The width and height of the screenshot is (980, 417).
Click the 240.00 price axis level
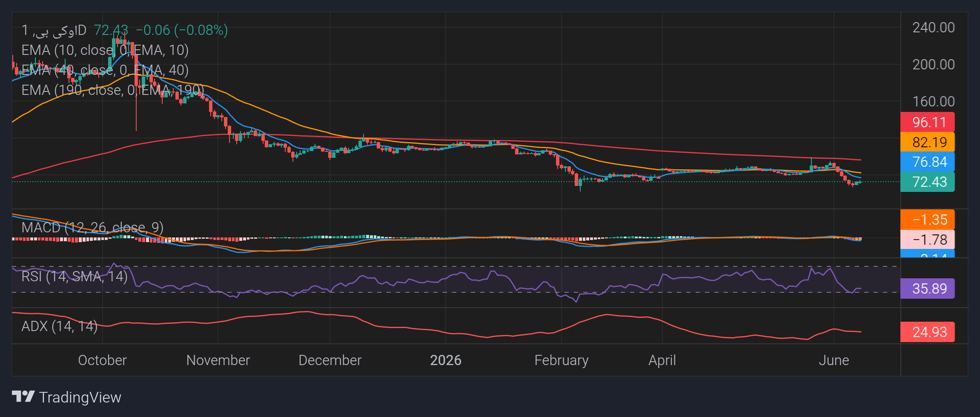pos(934,28)
